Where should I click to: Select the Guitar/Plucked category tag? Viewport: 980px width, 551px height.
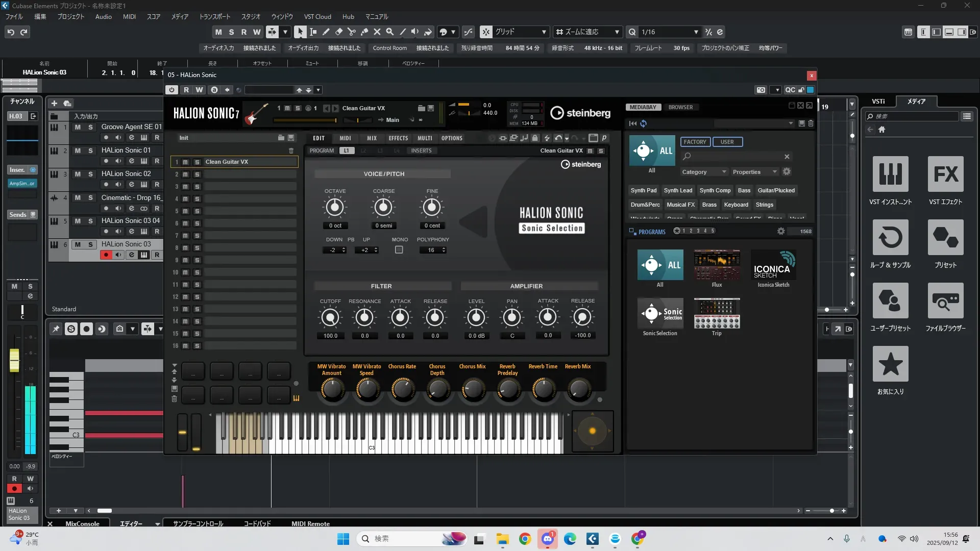click(x=776, y=190)
